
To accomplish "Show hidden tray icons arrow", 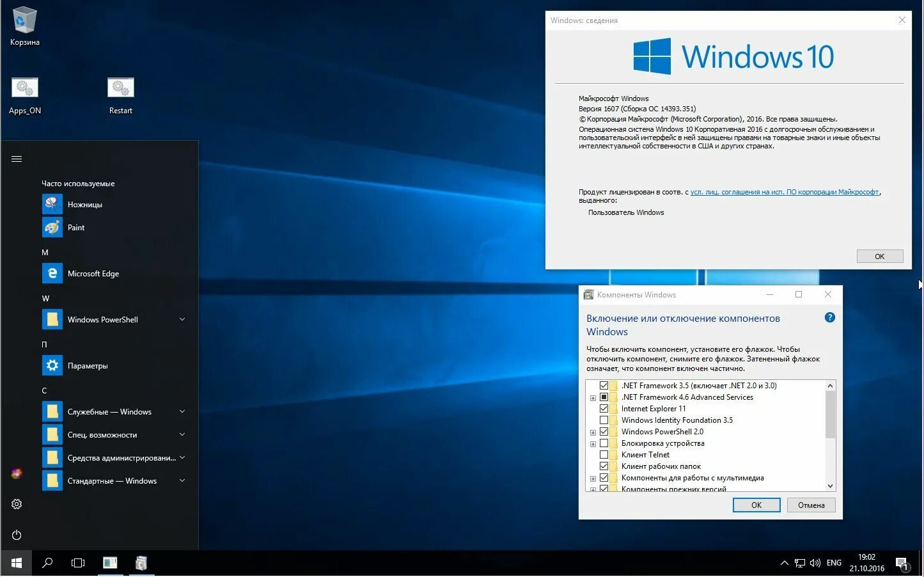I will 785,563.
